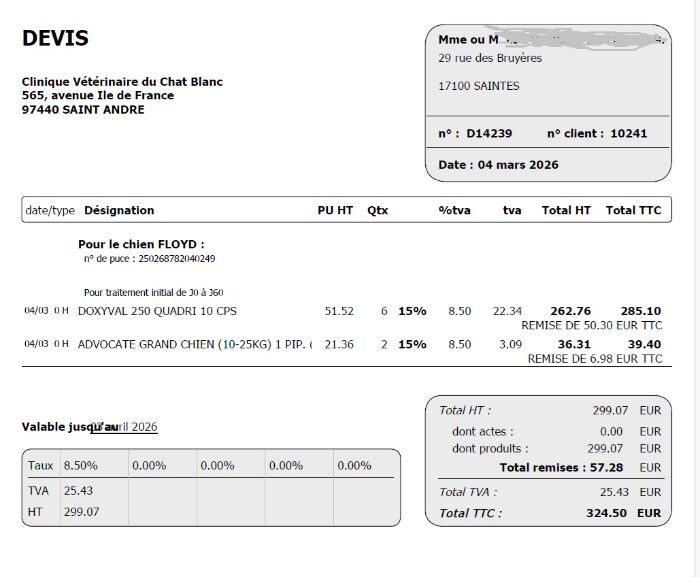
Task: Click the Total HT 299.07 summary value
Action: (x=610, y=410)
